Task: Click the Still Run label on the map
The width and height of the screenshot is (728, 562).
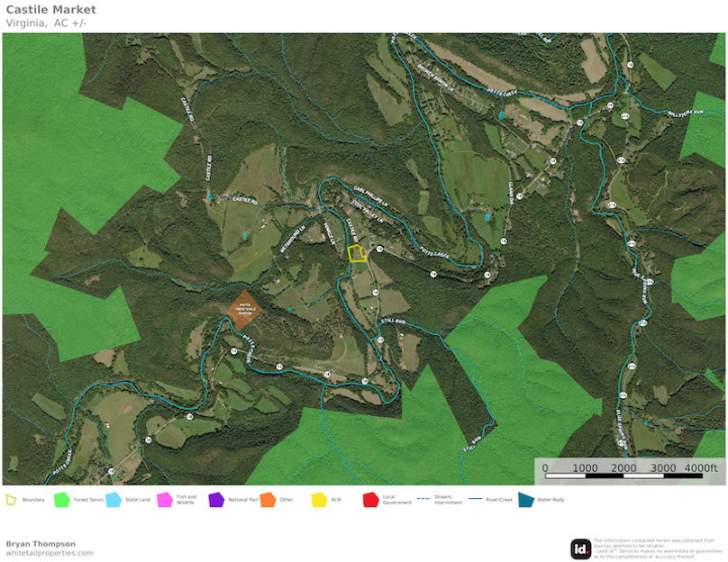Action: tap(392, 319)
